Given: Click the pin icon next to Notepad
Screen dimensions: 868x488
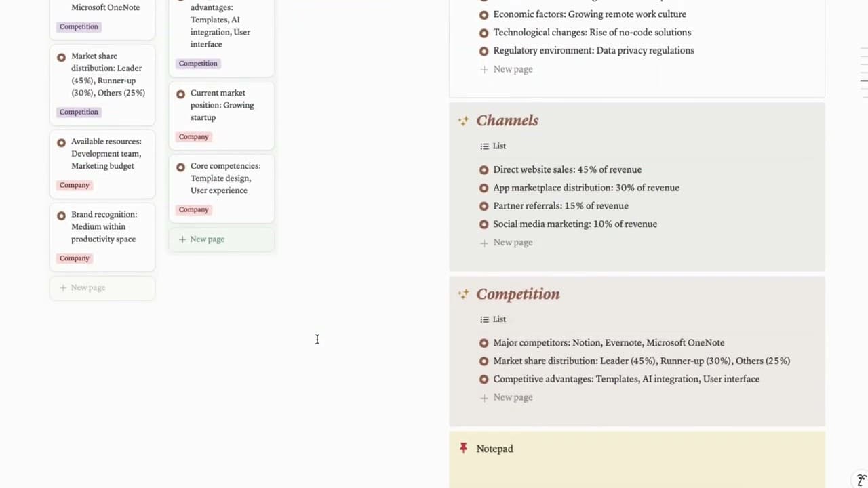Looking at the screenshot, I should coord(464,447).
